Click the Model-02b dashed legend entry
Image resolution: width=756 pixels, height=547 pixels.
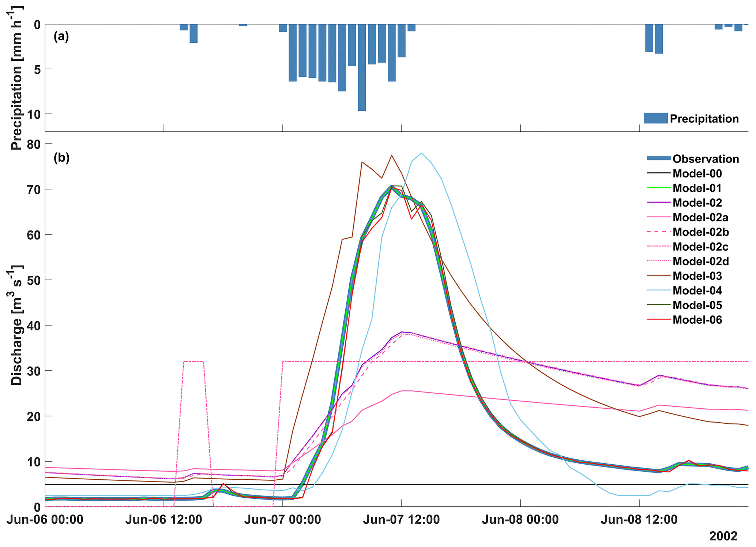pos(700,232)
